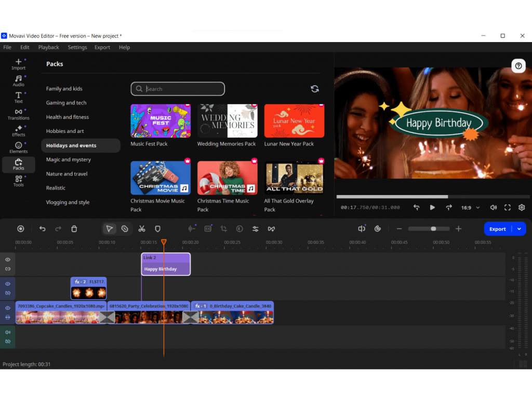Click the undo arrow in timeline toolbar
The width and height of the screenshot is (532, 398).
click(x=43, y=229)
